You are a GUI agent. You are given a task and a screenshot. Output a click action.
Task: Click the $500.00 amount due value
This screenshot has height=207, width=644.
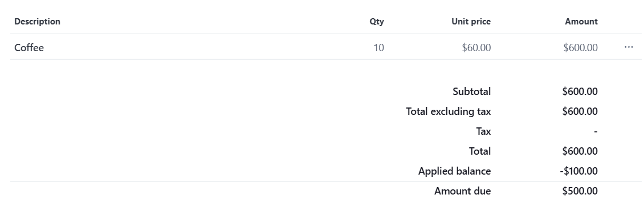coord(580,191)
